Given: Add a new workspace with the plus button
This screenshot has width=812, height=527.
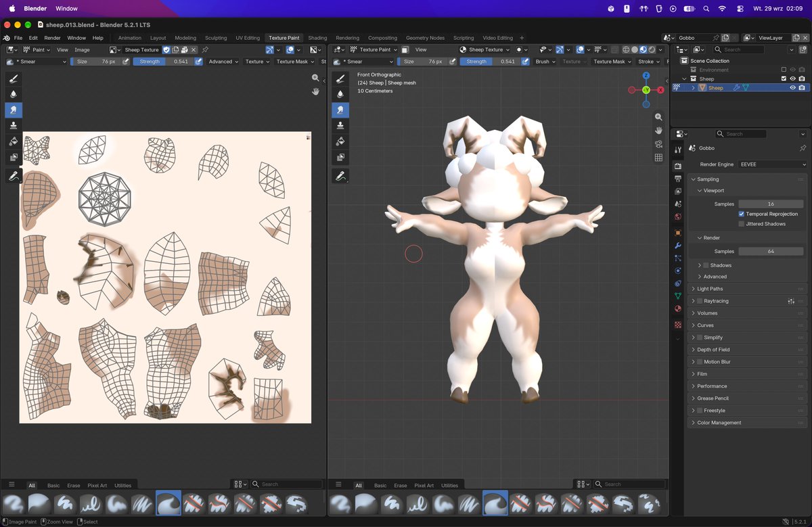Looking at the screenshot, I should click(522, 38).
